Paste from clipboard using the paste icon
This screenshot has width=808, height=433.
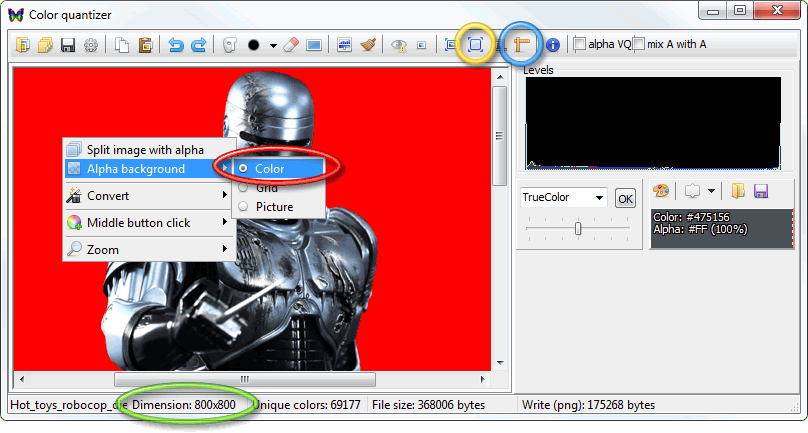click(145, 45)
